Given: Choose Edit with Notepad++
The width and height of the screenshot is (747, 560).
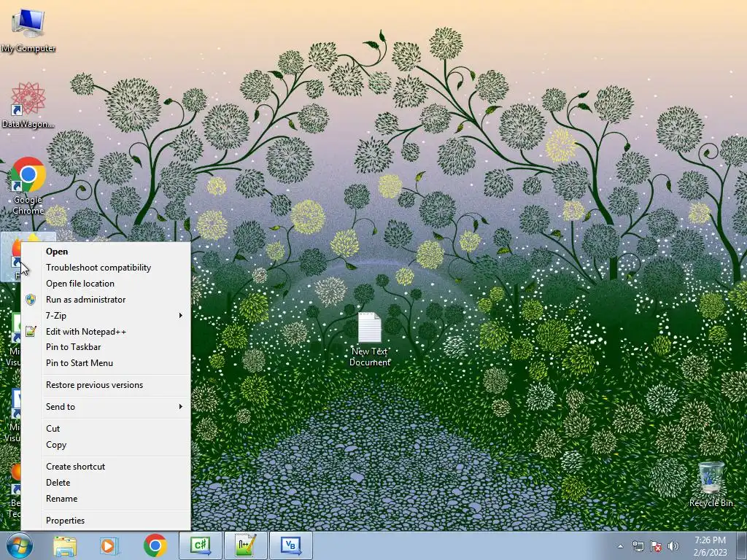Looking at the screenshot, I should 106,332.
